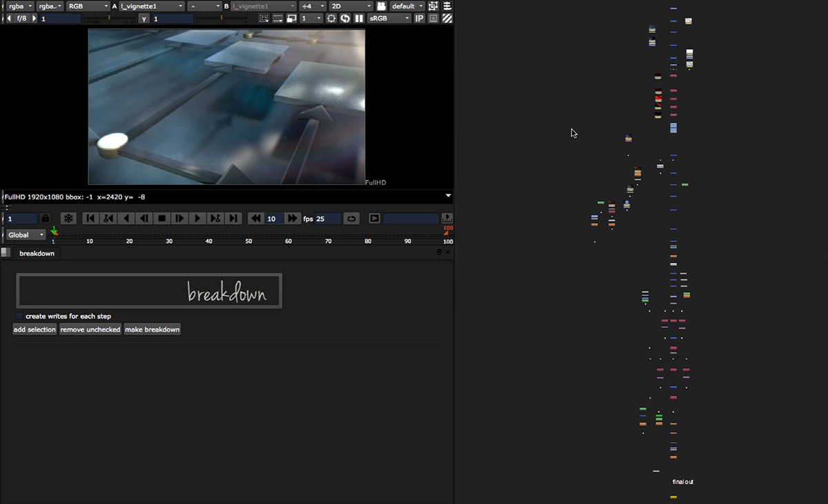Open the sRGB colorspace dropdown
The width and height of the screenshot is (828, 504).
tap(389, 19)
